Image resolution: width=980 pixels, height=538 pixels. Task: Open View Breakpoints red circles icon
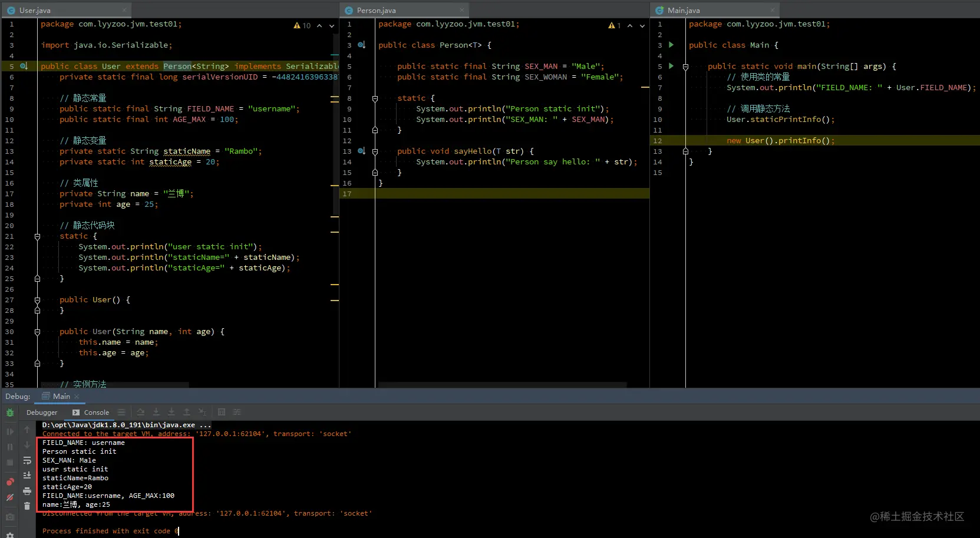point(10,482)
